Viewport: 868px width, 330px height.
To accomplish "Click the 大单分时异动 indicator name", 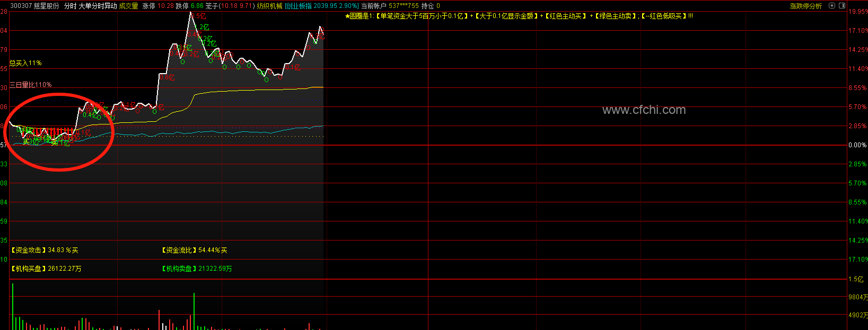I will pos(98,6).
